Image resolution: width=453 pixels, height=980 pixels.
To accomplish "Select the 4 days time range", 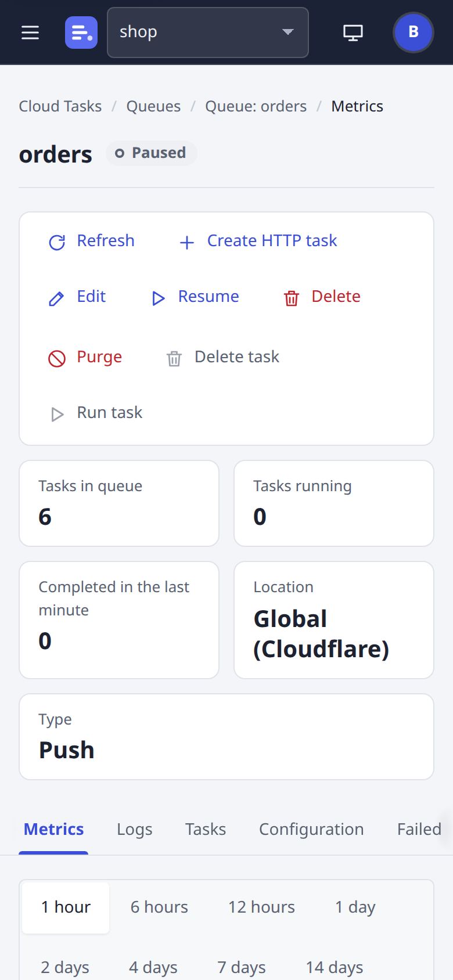I will click(153, 967).
